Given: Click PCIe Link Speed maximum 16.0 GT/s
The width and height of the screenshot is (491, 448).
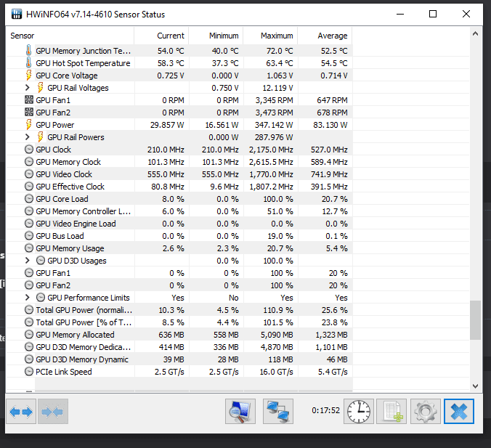Looking at the screenshot, I should [276, 372].
